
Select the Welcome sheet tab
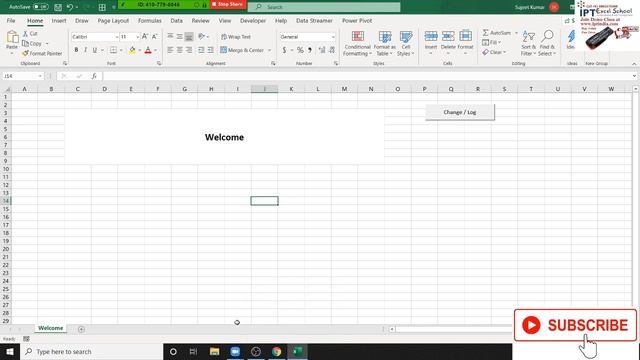coord(51,328)
